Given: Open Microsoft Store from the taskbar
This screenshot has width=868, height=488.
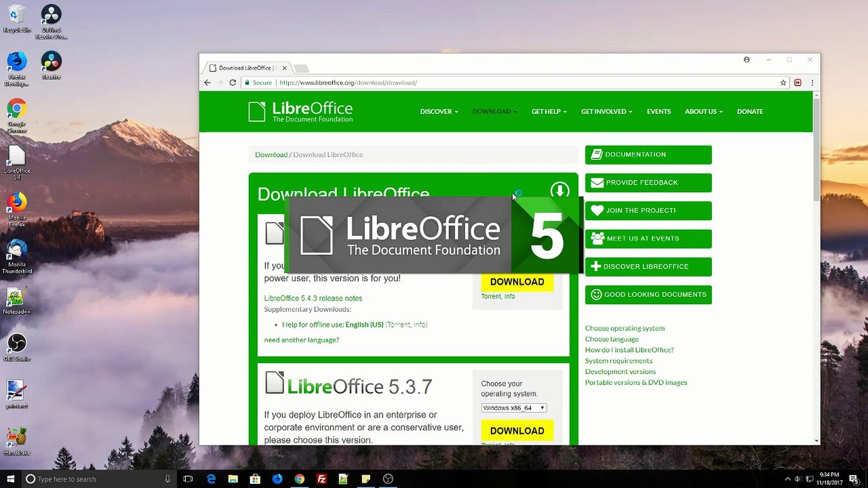Looking at the screenshot, I should coord(255,479).
